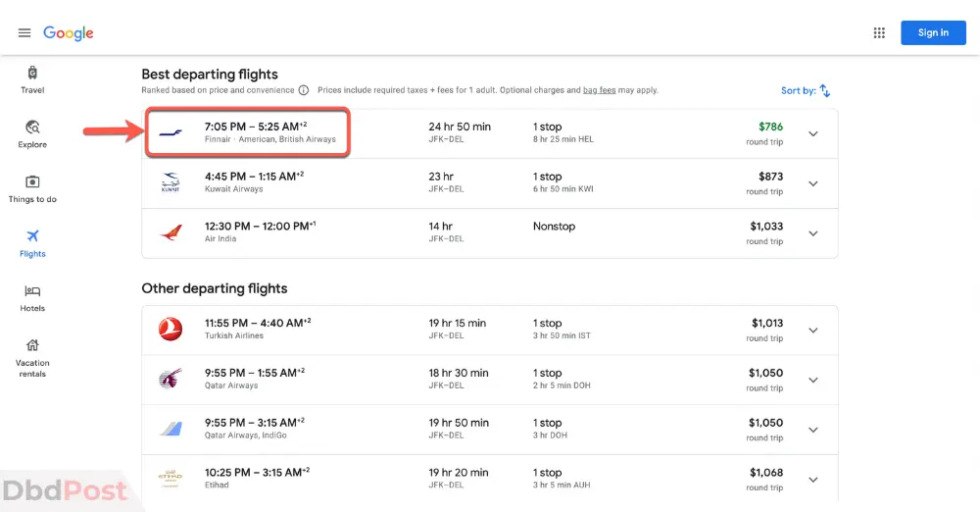
Task: Expand the Finnair $786 flight
Action: click(813, 134)
